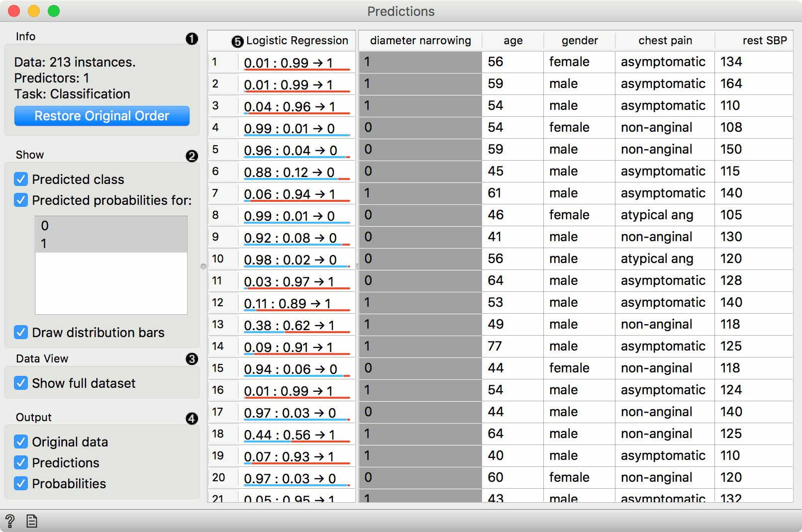Click prediction 0.44 : 0.56 → 1
Viewport: 802px width, 532px height.
pyautogui.click(x=297, y=434)
